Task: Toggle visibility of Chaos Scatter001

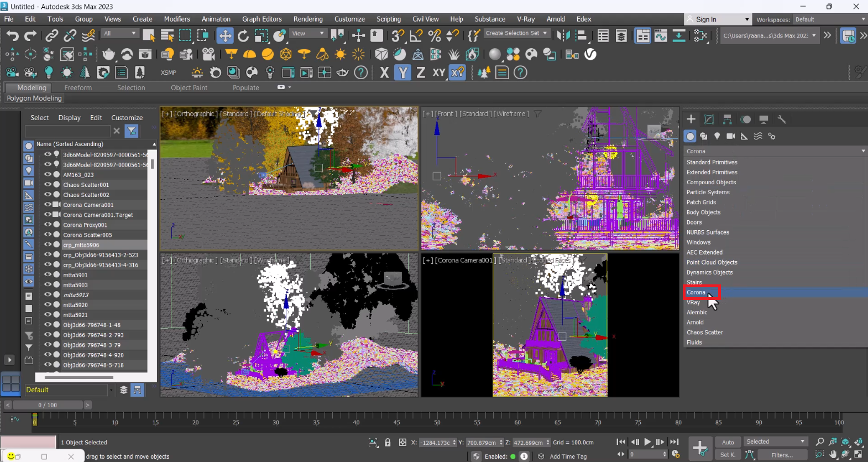Action: pos(48,185)
